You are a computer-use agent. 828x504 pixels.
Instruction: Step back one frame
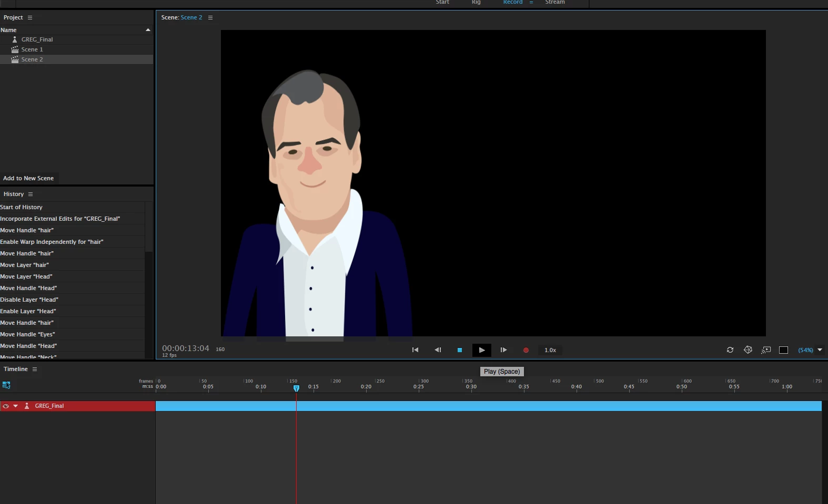438,350
